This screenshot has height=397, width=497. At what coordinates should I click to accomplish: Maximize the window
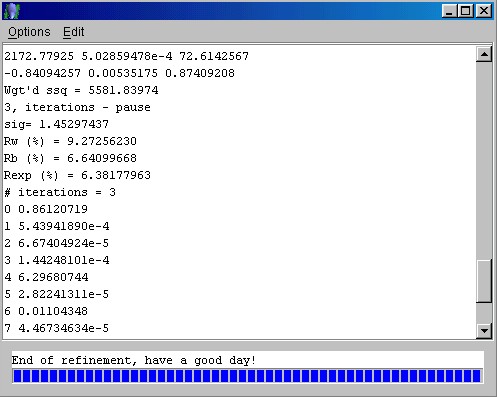point(466,11)
